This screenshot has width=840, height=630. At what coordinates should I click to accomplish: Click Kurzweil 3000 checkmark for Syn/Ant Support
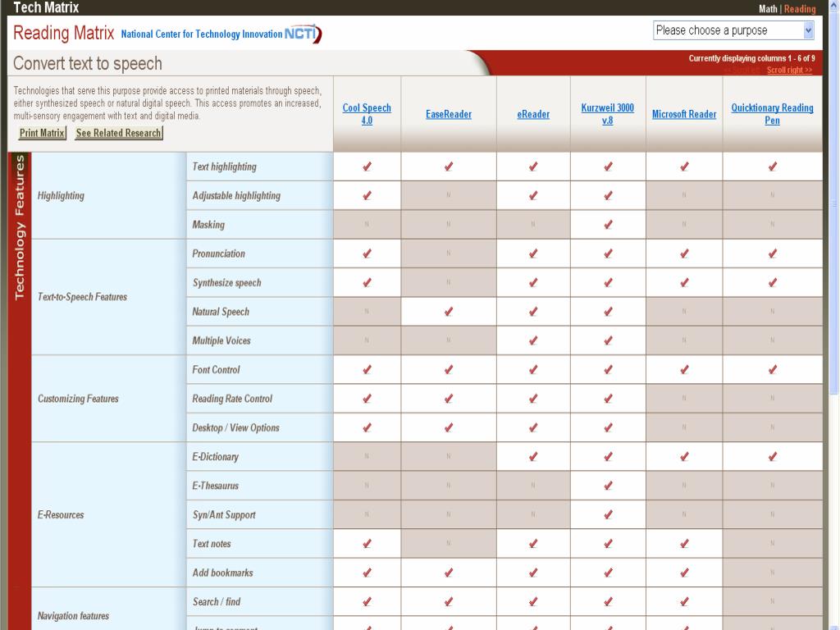608,515
